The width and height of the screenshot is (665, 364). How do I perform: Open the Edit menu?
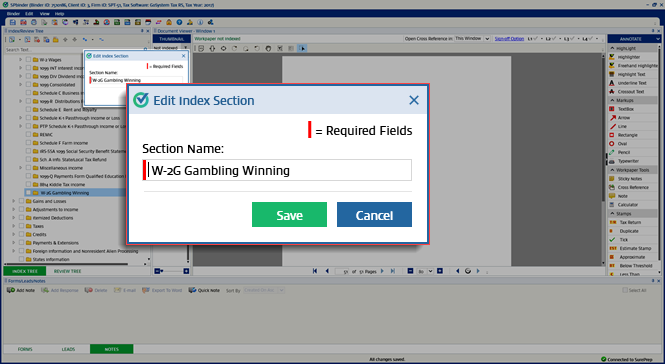pos(29,14)
